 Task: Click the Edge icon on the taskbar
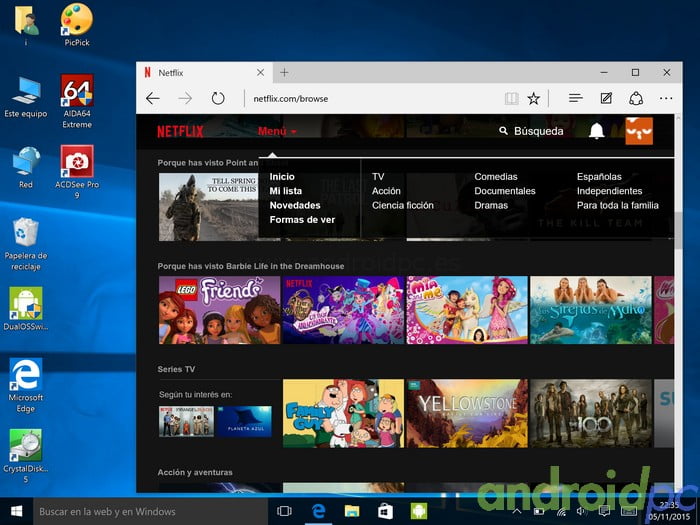pyautogui.click(x=318, y=512)
